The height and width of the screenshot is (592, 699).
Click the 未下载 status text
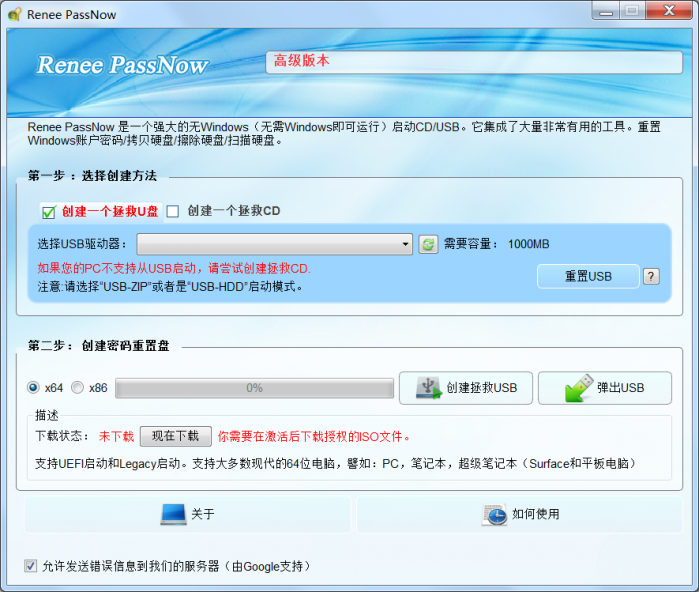116,436
